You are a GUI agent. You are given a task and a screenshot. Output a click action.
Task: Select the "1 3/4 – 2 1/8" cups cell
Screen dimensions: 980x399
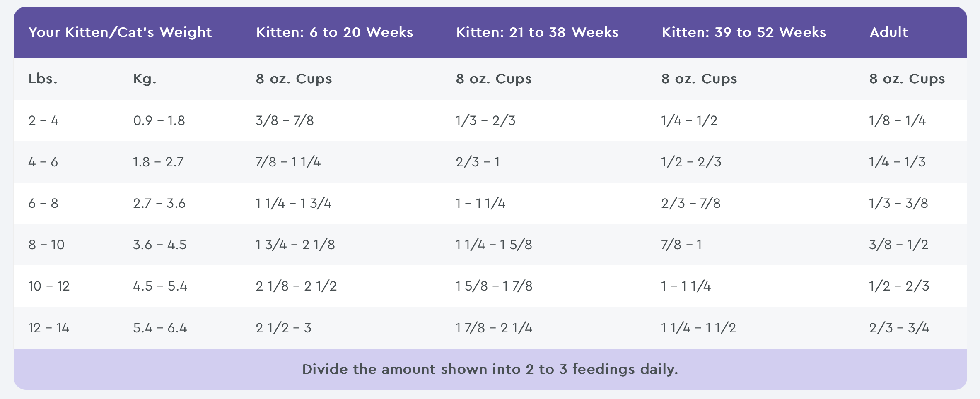[295, 245]
